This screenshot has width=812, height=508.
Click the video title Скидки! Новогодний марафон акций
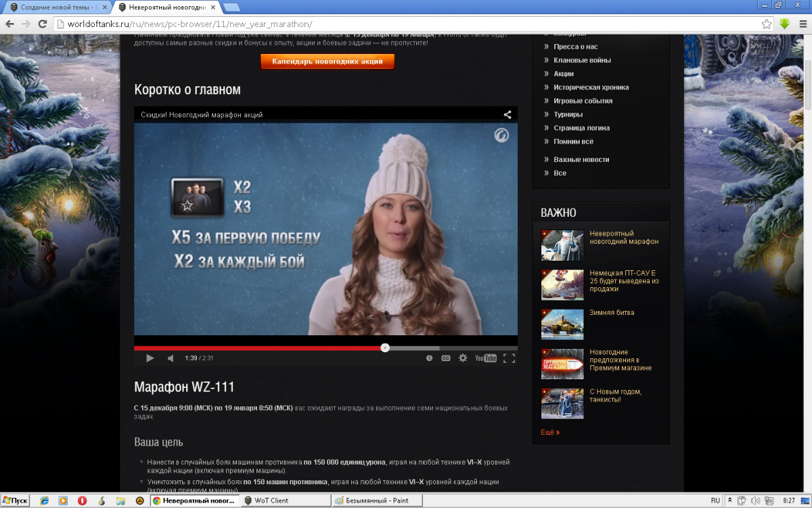coord(202,114)
